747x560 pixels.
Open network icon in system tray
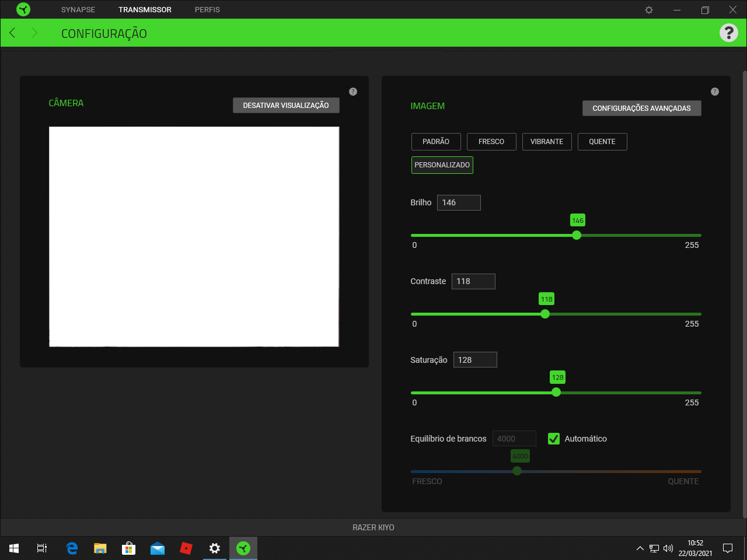point(654,548)
